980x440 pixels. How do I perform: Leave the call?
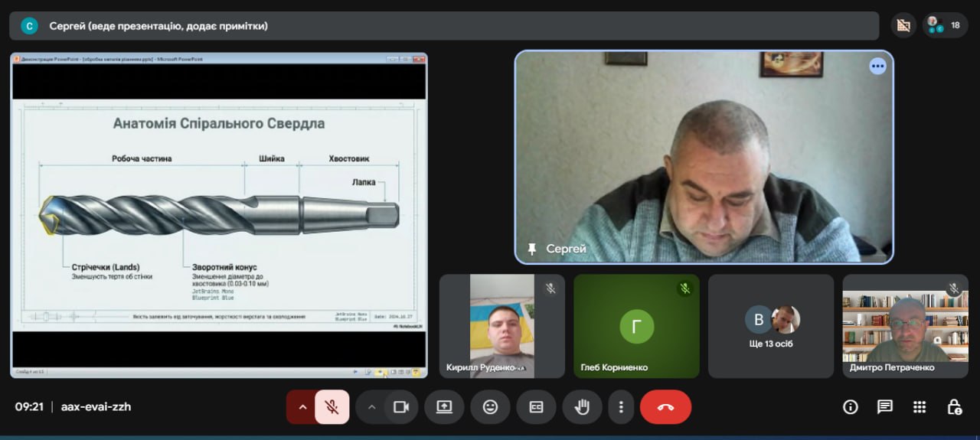coord(665,407)
